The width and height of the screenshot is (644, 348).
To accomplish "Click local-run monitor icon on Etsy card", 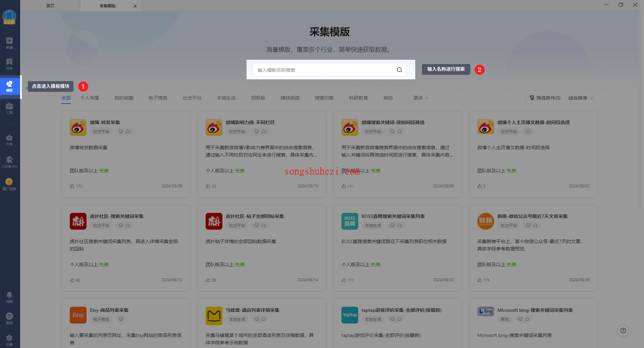I will 121,319.
